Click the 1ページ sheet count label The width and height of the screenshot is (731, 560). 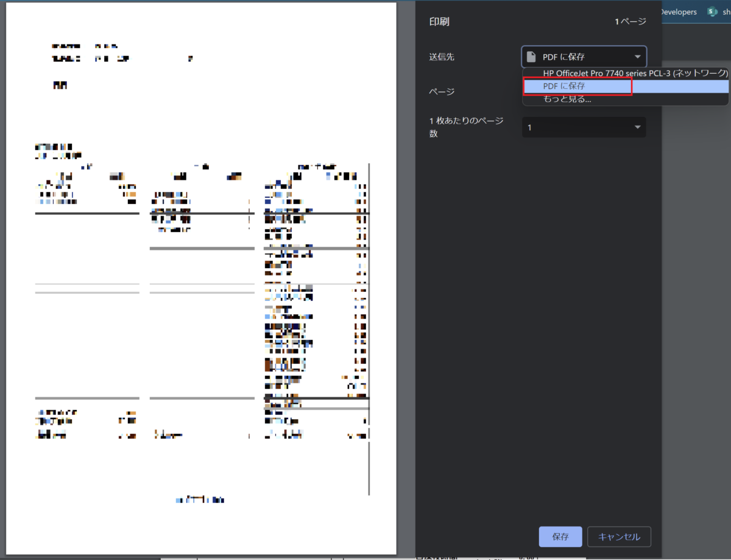[630, 22]
